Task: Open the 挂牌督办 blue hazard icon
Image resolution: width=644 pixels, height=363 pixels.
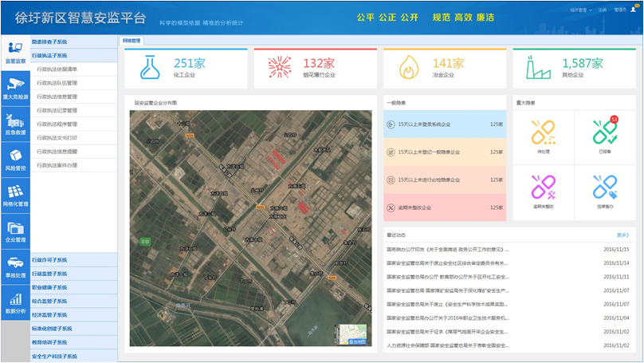Action: click(x=605, y=190)
